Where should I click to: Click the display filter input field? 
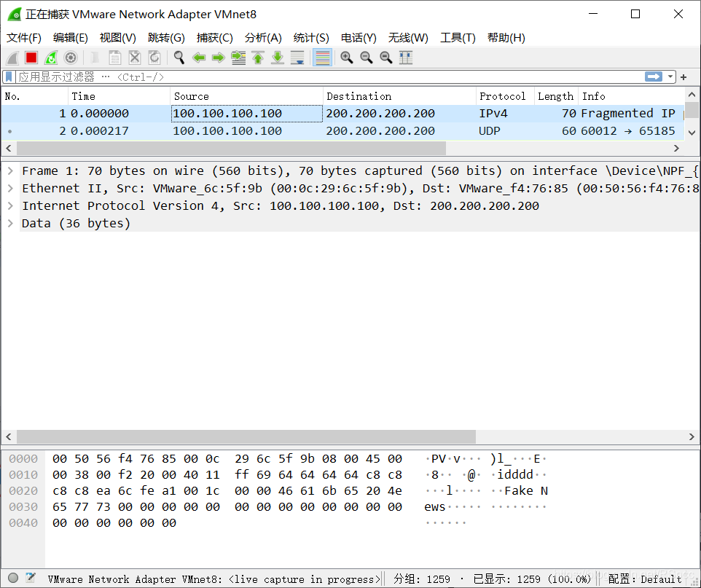pos(330,77)
